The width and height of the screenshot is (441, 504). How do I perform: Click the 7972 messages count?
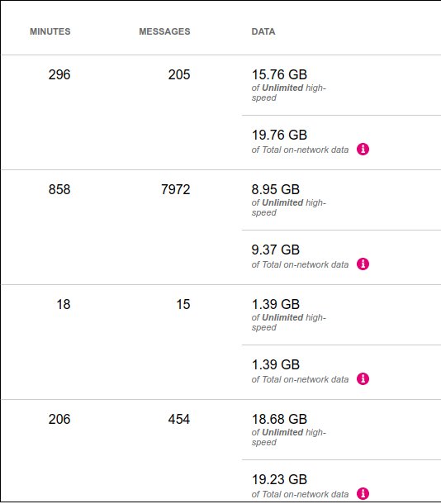[x=176, y=189]
